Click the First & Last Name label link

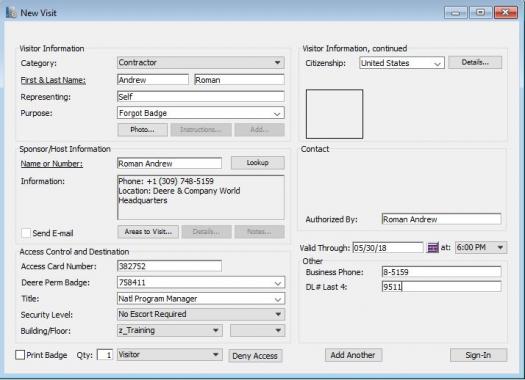coord(53,80)
